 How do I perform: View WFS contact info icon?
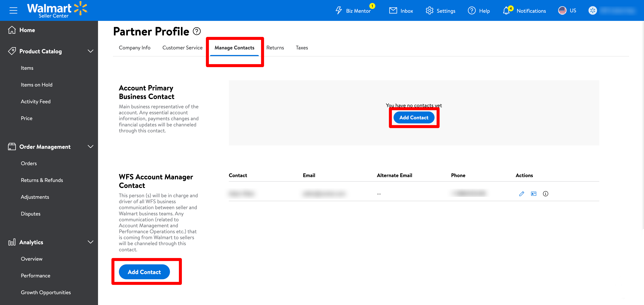coord(545,194)
